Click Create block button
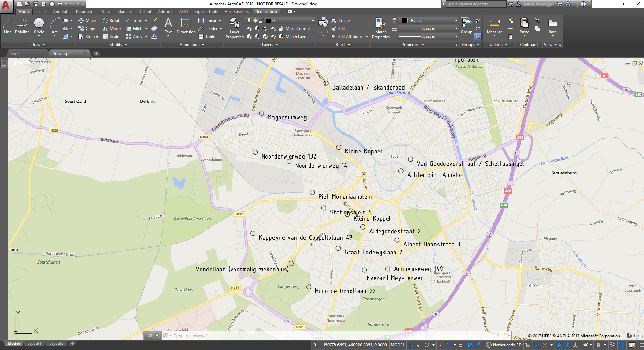The width and height of the screenshot is (644, 350). pos(341,21)
